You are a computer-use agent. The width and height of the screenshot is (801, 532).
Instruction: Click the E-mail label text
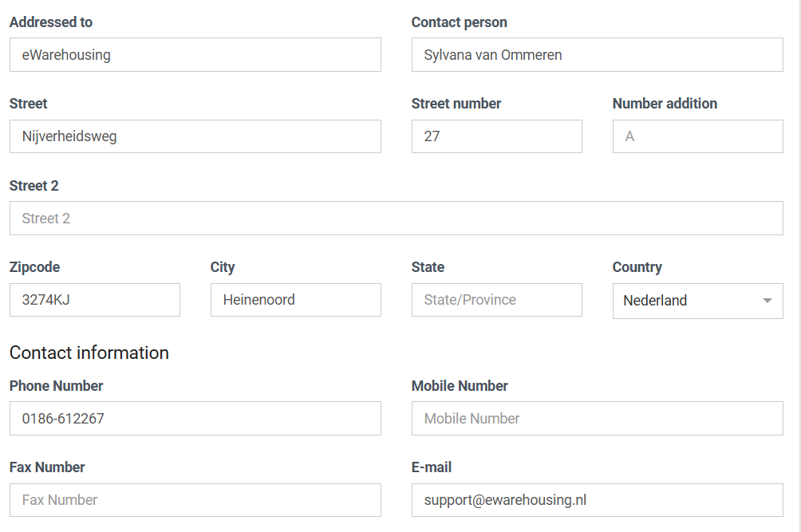pos(432,467)
